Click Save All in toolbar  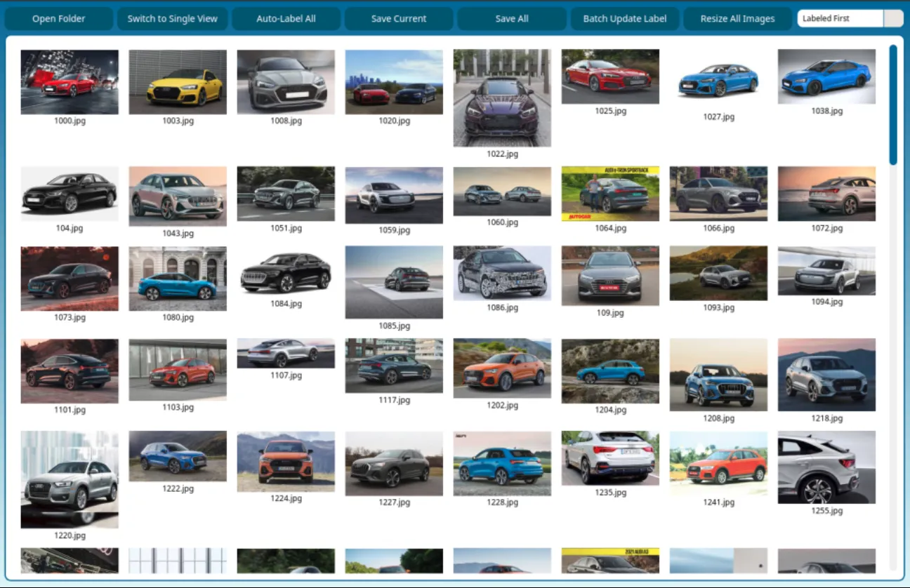[x=511, y=19]
